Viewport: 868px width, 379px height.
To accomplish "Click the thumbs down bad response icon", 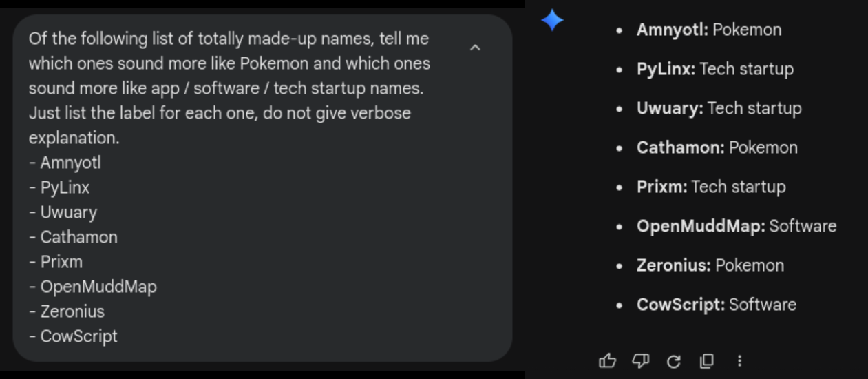I will point(641,360).
